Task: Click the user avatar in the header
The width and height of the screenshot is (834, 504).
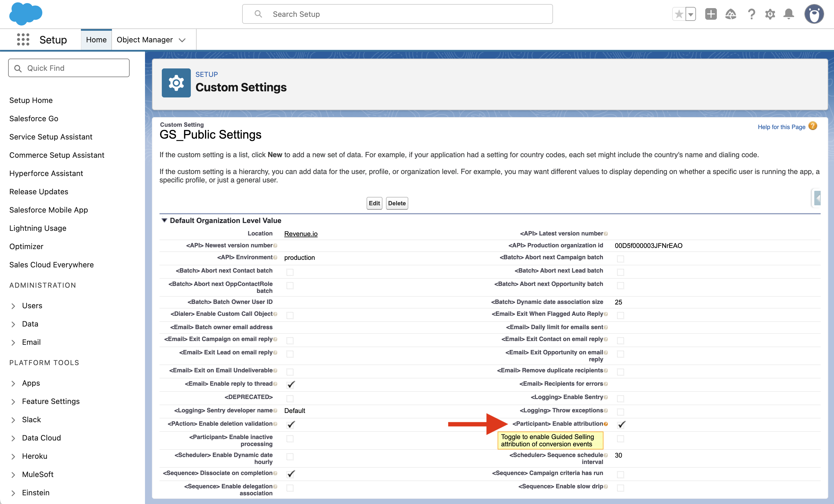Action: point(814,14)
